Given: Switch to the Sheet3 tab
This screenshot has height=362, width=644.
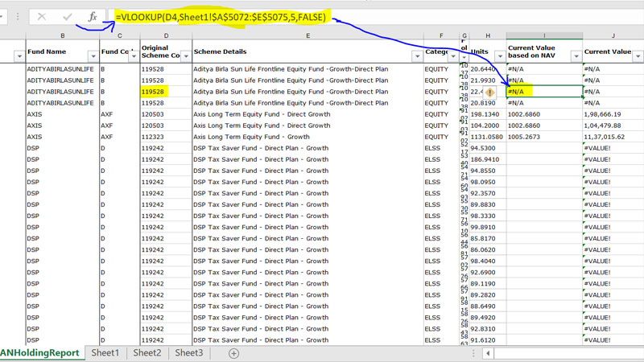Looking at the screenshot, I should [189, 353].
